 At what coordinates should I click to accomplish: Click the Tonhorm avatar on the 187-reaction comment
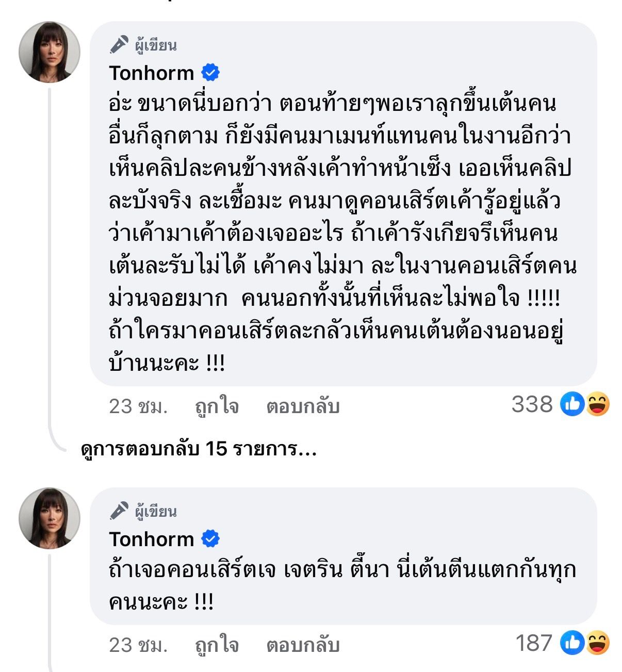coord(50,518)
